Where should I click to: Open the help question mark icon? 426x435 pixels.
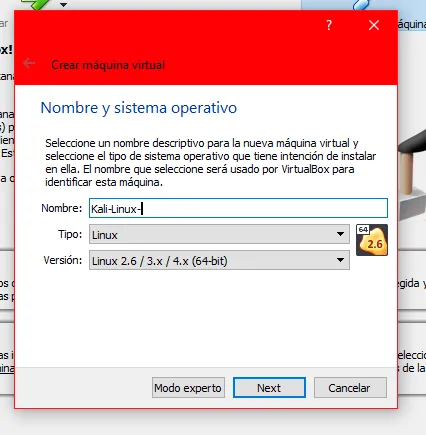[x=329, y=25]
